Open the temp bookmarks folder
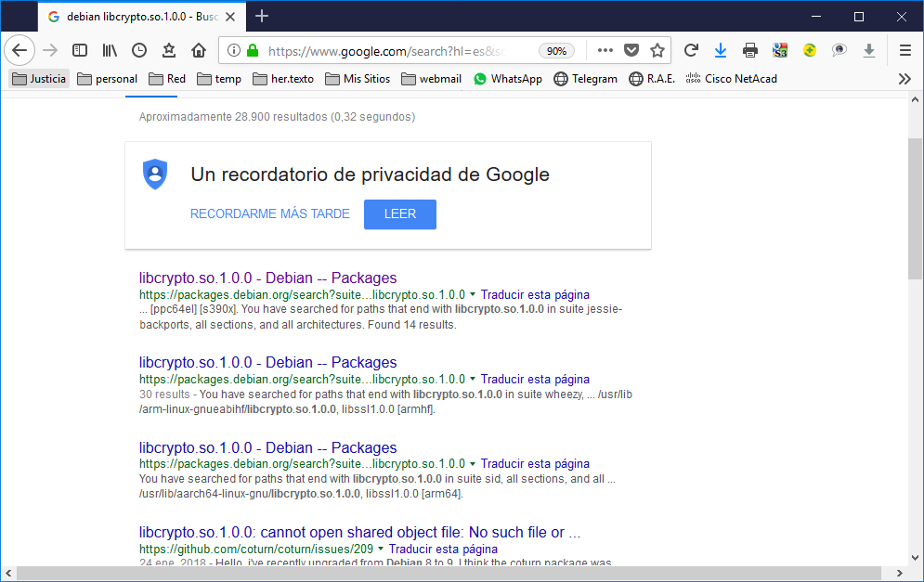This screenshot has height=582, width=924. tap(219, 79)
